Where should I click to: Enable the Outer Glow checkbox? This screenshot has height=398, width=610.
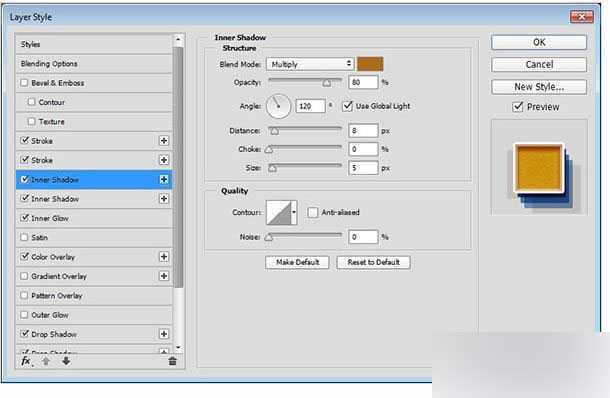(x=24, y=315)
